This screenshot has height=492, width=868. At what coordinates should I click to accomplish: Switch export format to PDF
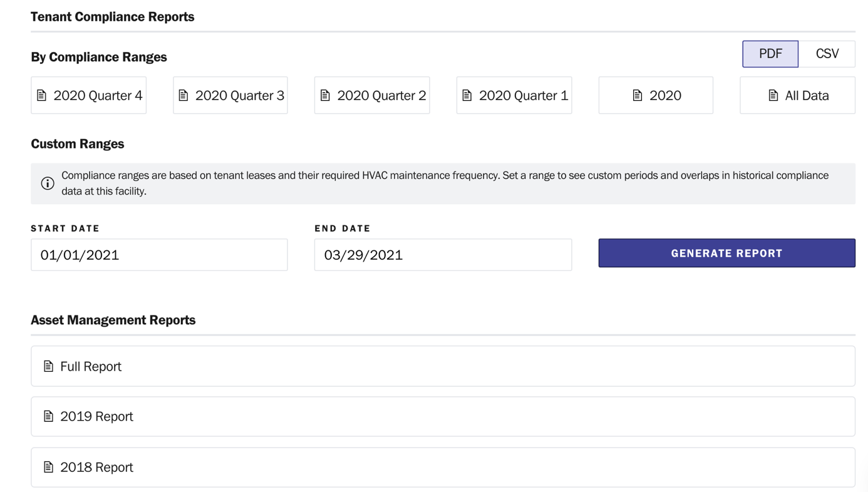[770, 54]
